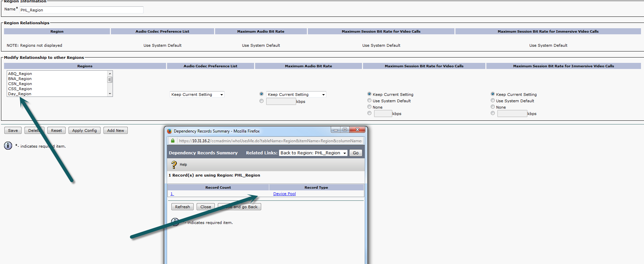Click the video calls kbps input field
Image resolution: width=644 pixels, height=264 pixels.
(x=383, y=114)
